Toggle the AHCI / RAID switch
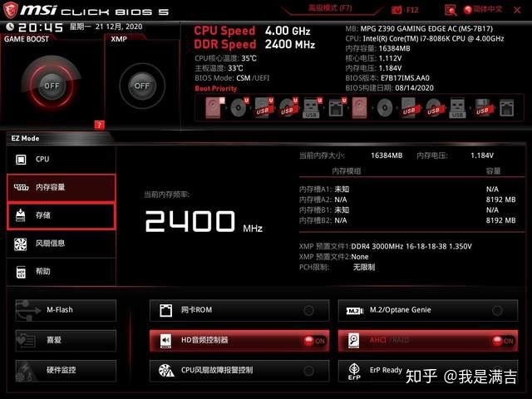This screenshot has height=399, width=532. point(503,341)
